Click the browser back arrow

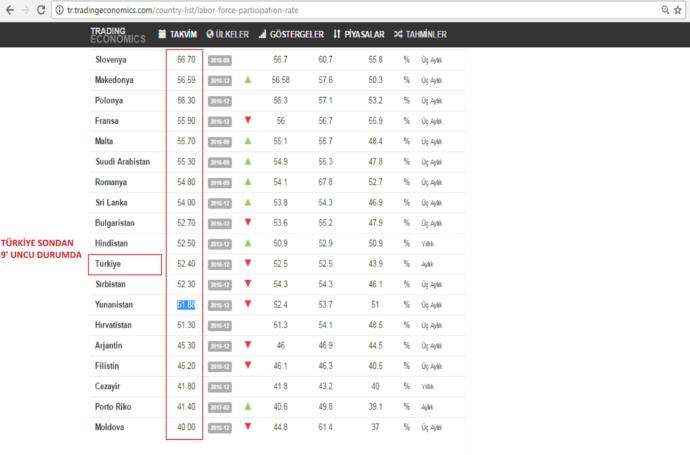tap(10, 10)
